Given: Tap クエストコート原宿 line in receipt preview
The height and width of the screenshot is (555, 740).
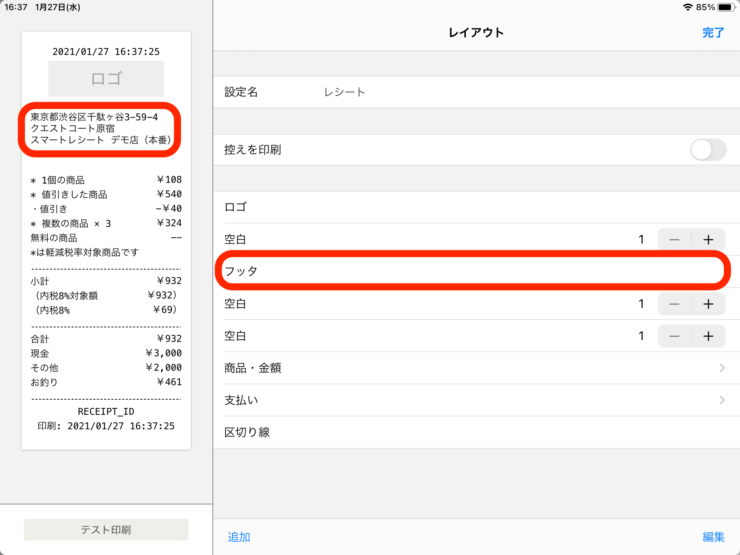Looking at the screenshot, I should [73, 128].
